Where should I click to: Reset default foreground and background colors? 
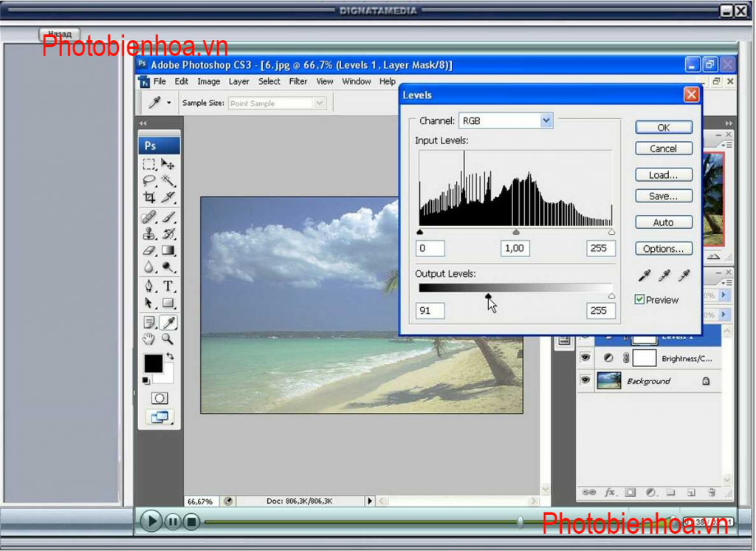point(145,380)
